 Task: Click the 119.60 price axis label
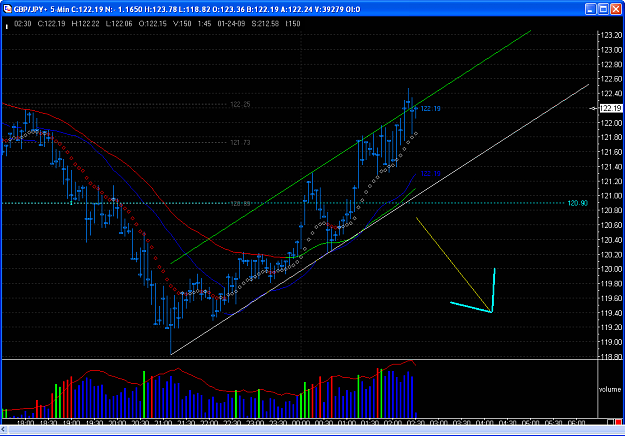pos(611,298)
